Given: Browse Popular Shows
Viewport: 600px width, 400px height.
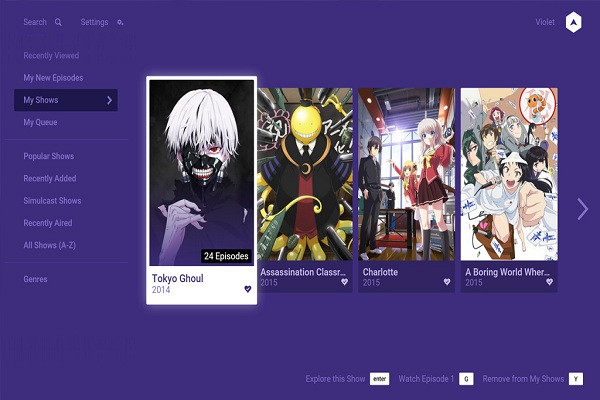Looking at the screenshot, I should [x=49, y=156].
